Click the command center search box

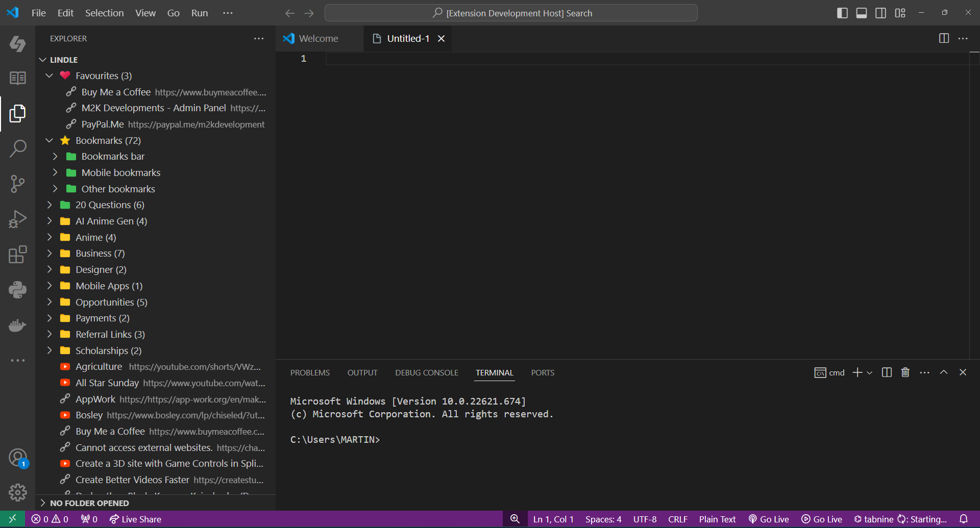[x=511, y=13]
